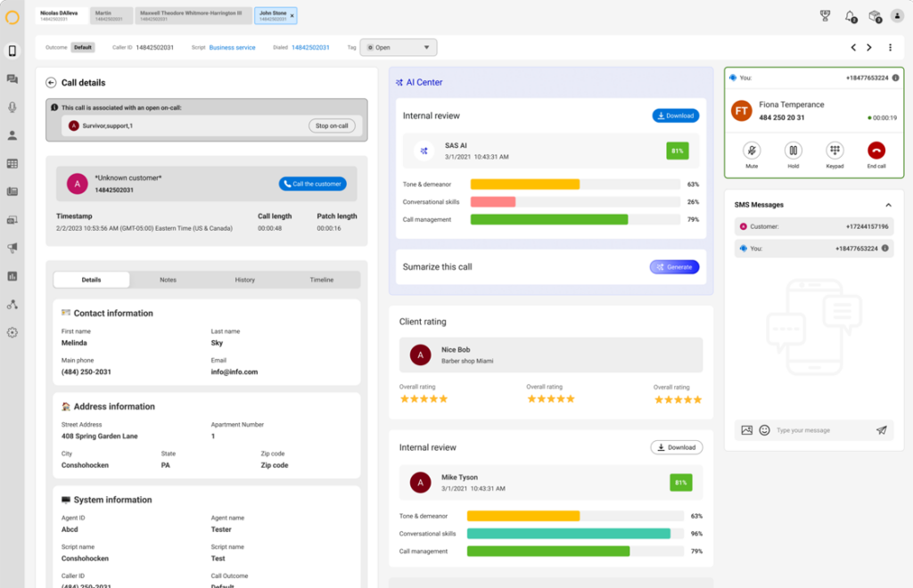The image size is (913, 588).
Task: Click SAS AI Conversational skills 26% bar
Action: pos(575,202)
